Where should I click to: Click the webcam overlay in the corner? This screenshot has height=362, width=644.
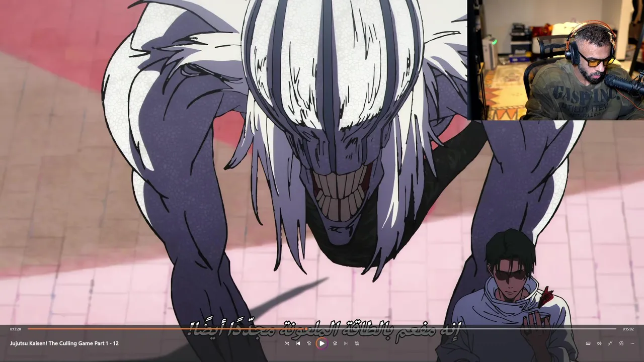[x=556, y=60]
